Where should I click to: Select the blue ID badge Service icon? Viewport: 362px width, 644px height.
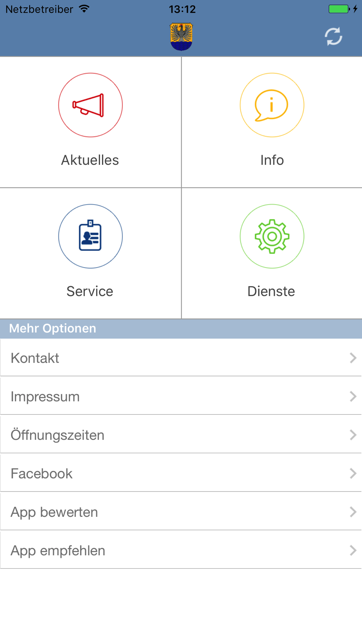[x=90, y=236]
